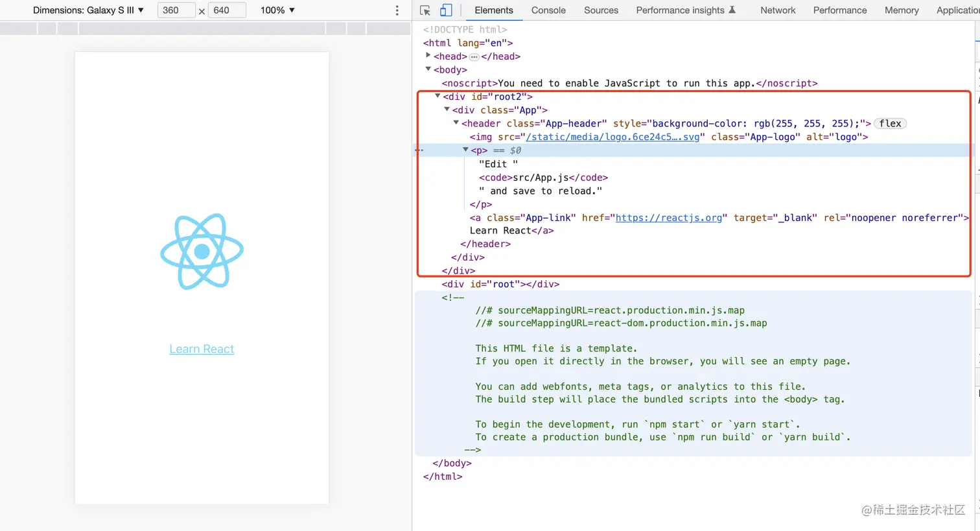
Task: Click the height field showing 640
Action: pos(227,10)
